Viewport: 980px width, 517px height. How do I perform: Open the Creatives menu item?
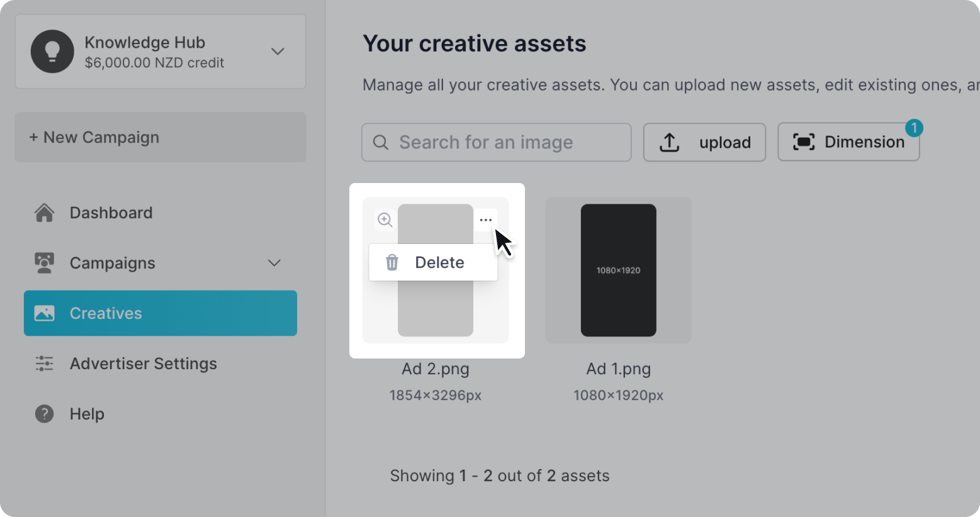[x=106, y=313]
